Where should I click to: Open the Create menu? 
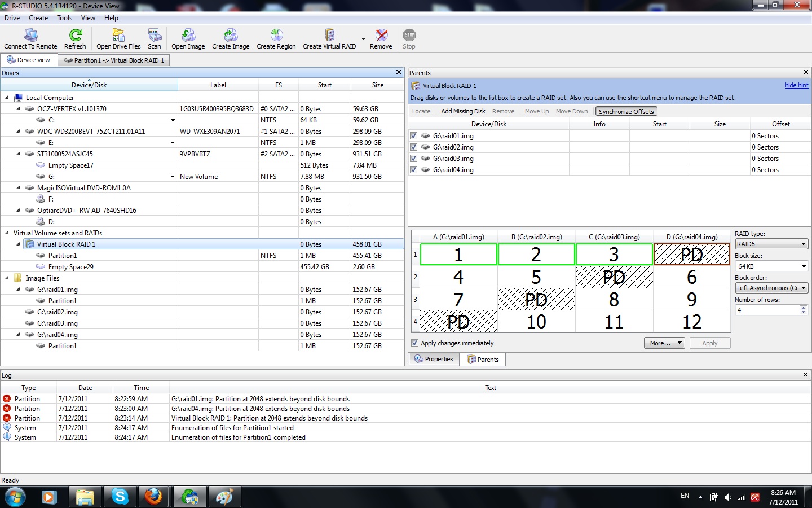click(x=38, y=18)
